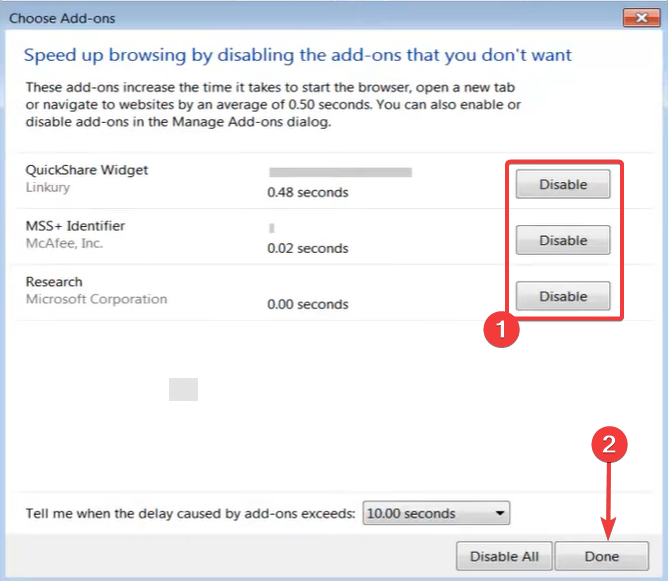Click the 0.48 seconds load time

[308, 193]
